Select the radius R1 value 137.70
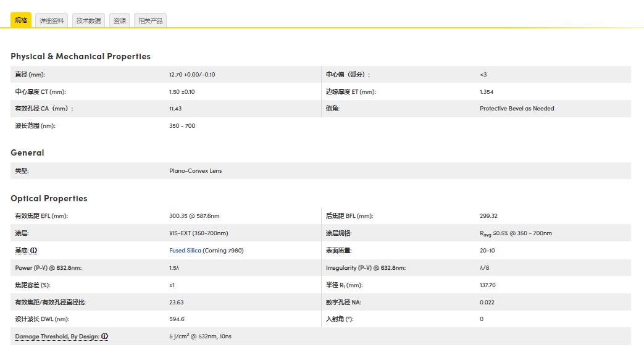 point(488,285)
